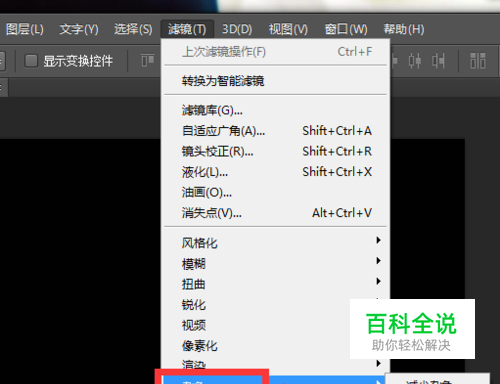Viewport: 500px width, 384px height.
Task: Open the 视图(V) menu
Action: [x=288, y=29]
